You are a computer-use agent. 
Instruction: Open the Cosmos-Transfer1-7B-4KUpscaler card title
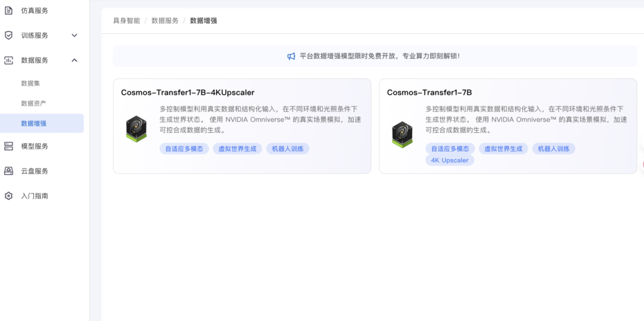pyautogui.click(x=188, y=93)
